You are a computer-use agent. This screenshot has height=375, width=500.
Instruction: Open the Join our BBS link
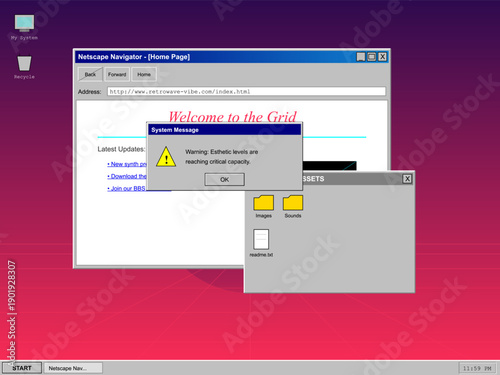(127, 189)
